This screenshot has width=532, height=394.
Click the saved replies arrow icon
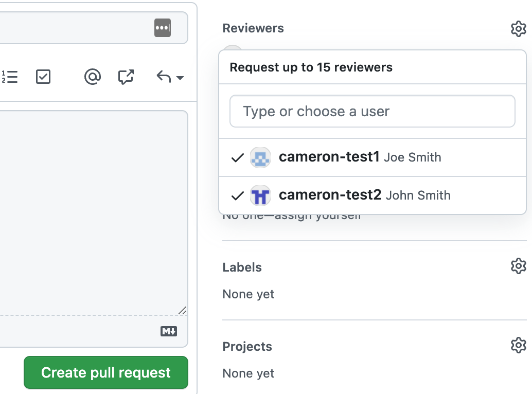pyautogui.click(x=164, y=77)
